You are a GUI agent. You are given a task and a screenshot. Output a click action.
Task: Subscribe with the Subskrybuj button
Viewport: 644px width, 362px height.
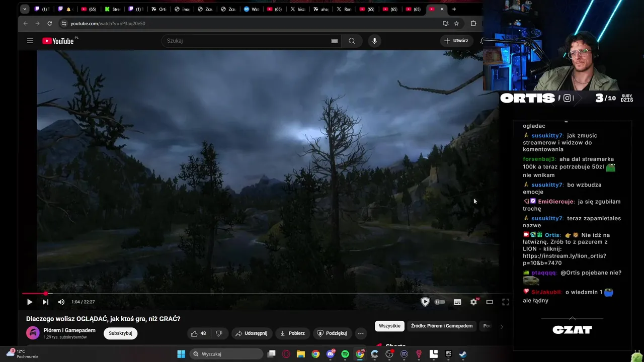(x=120, y=333)
